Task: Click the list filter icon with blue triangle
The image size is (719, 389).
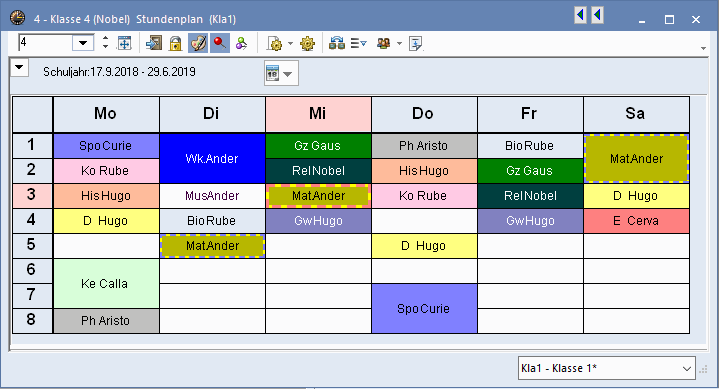Action: click(359, 44)
